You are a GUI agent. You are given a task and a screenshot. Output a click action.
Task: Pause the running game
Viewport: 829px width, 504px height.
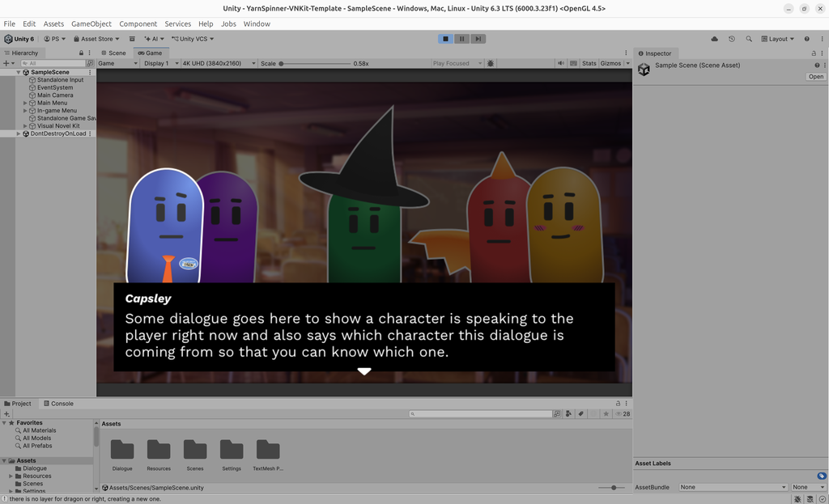[461, 39]
